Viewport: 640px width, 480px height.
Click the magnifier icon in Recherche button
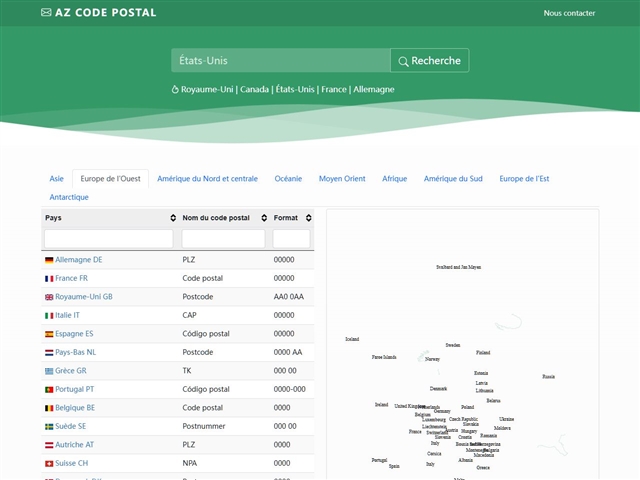pos(403,61)
